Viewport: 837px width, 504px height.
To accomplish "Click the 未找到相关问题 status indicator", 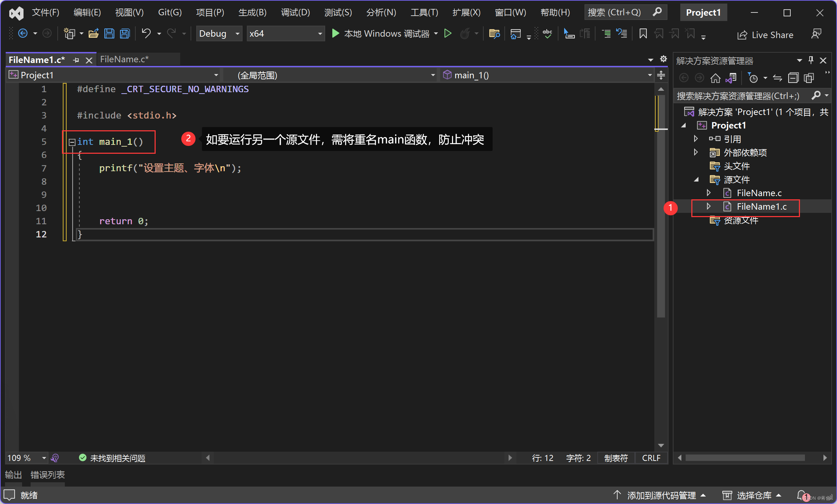I will (113, 458).
